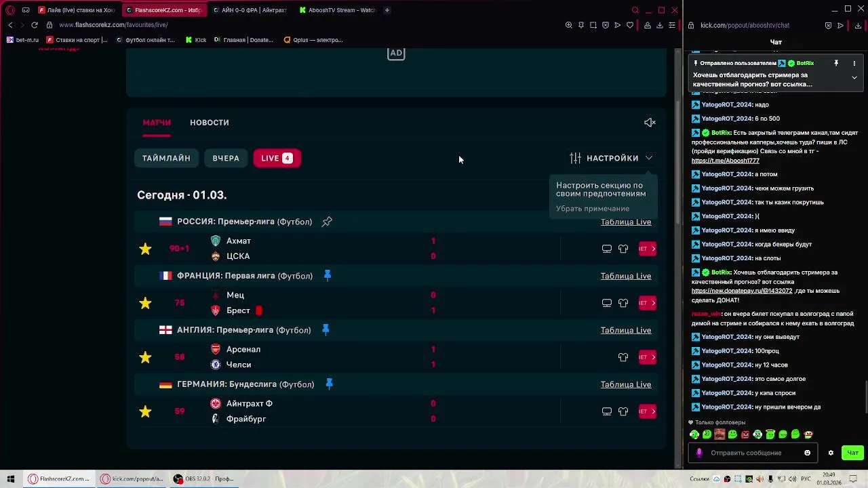Screen dimensions: 868x488
Task: Unpin the Германия Бундеслига league
Action: coord(329,384)
